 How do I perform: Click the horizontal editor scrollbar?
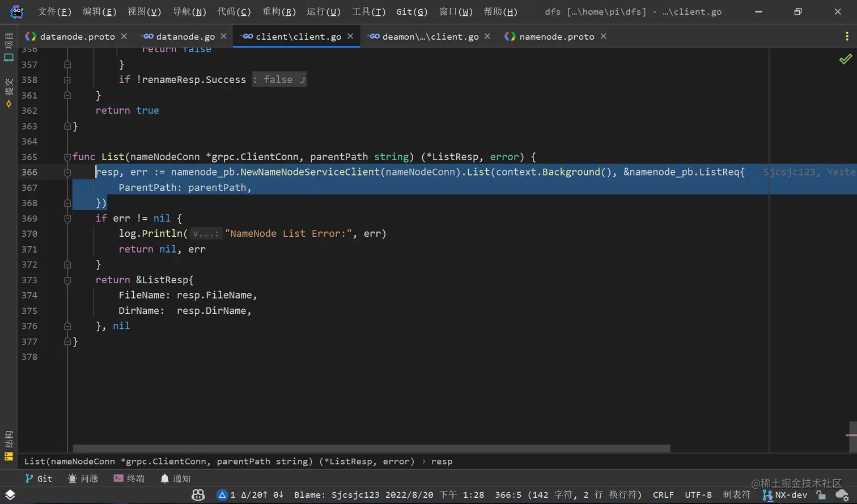(372, 449)
